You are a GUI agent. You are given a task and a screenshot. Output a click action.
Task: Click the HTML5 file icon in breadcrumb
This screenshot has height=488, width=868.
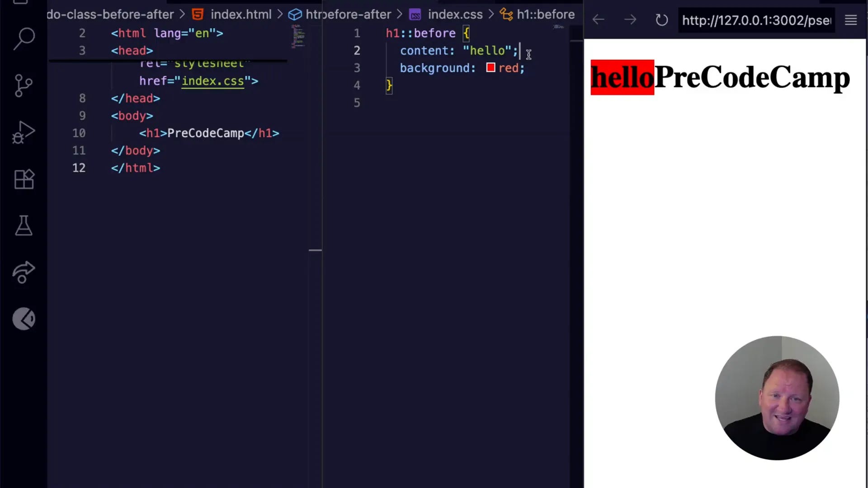point(198,14)
